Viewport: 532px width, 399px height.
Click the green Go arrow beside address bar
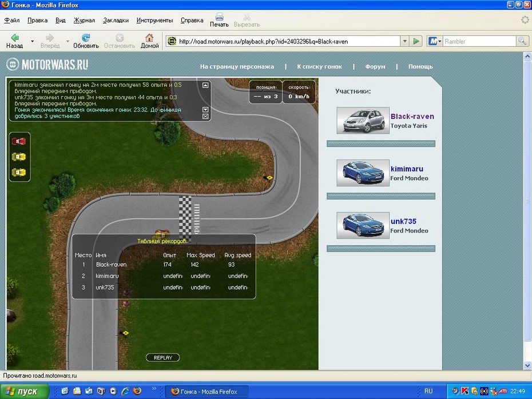[416, 41]
